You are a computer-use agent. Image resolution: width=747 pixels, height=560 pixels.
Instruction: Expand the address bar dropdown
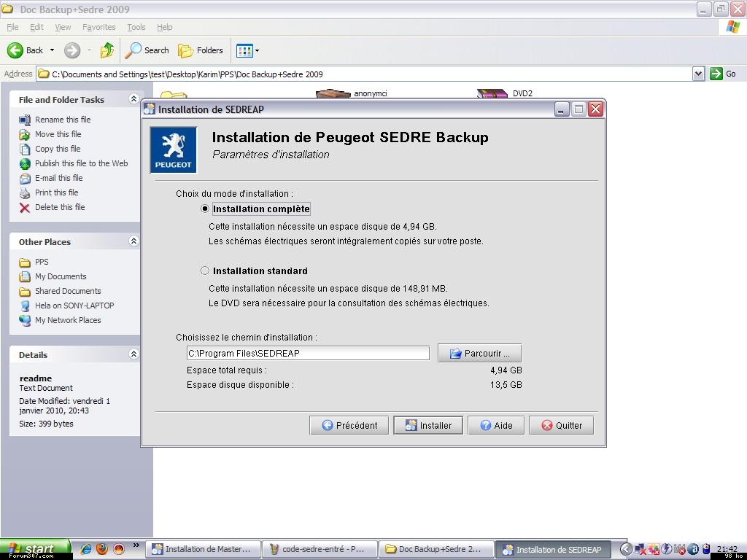pos(698,74)
